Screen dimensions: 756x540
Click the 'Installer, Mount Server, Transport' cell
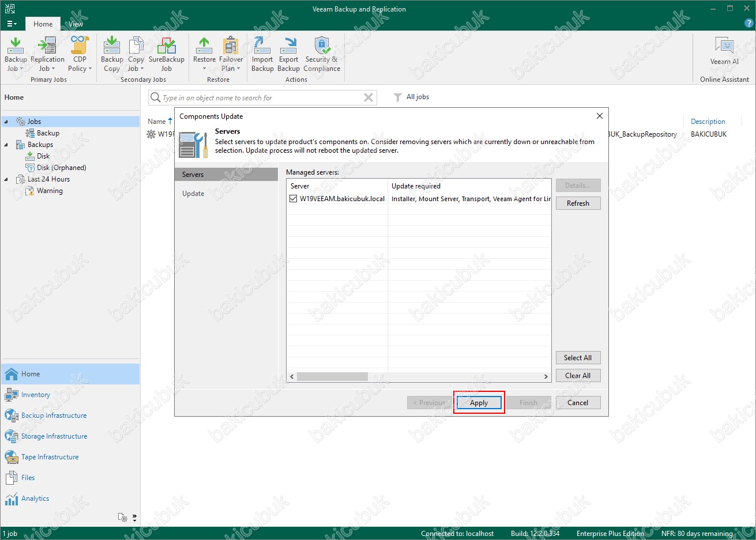coord(470,199)
